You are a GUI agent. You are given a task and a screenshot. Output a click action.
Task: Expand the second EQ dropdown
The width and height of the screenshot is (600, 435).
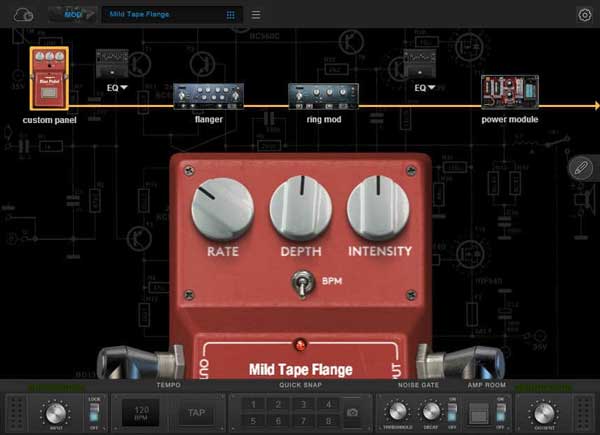[x=425, y=88]
